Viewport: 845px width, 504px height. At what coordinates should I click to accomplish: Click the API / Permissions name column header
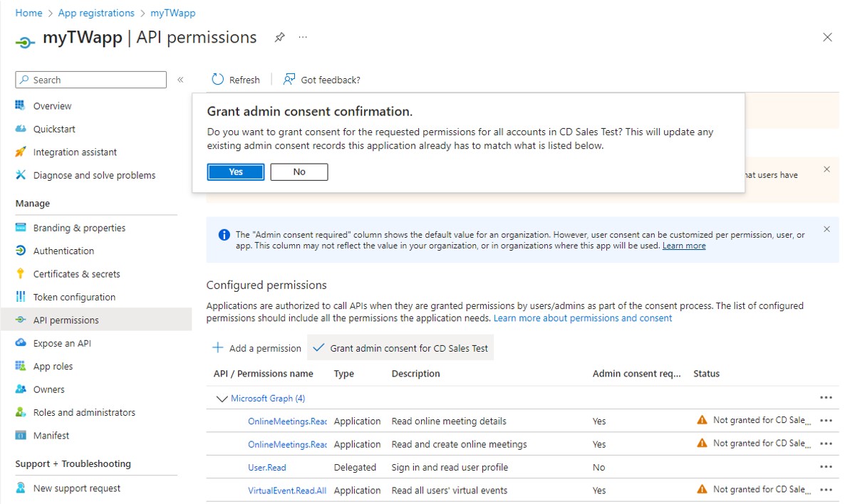(x=263, y=373)
